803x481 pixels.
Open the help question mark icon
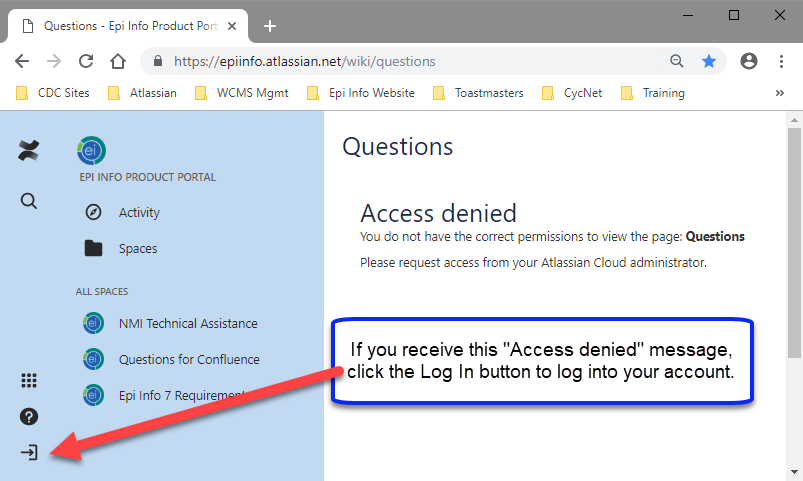[x=29, y=416]
